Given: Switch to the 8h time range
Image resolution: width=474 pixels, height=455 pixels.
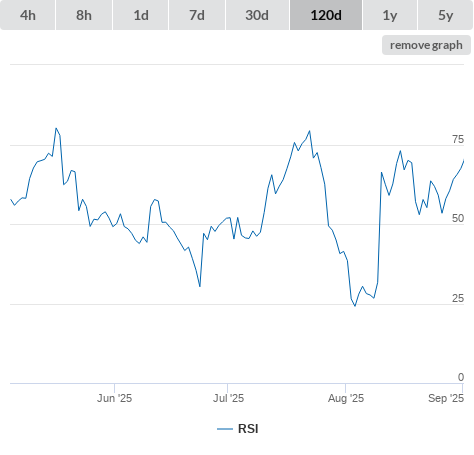Looking at the screenshot, I should (x=84, y=15).
